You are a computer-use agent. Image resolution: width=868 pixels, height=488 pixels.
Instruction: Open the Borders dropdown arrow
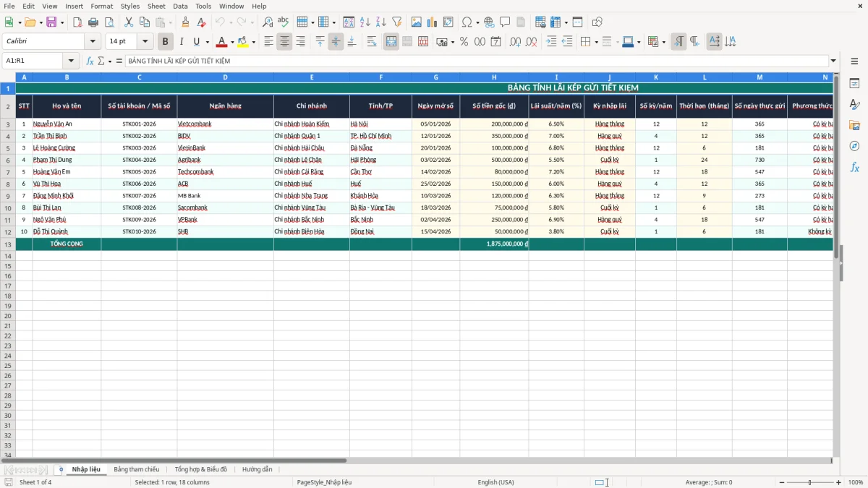pyautogui.click(x=596, y=42)
